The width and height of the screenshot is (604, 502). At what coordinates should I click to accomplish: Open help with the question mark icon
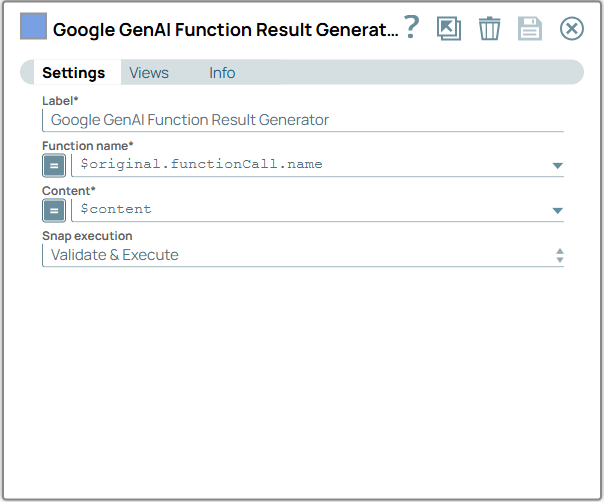[411, 27]
